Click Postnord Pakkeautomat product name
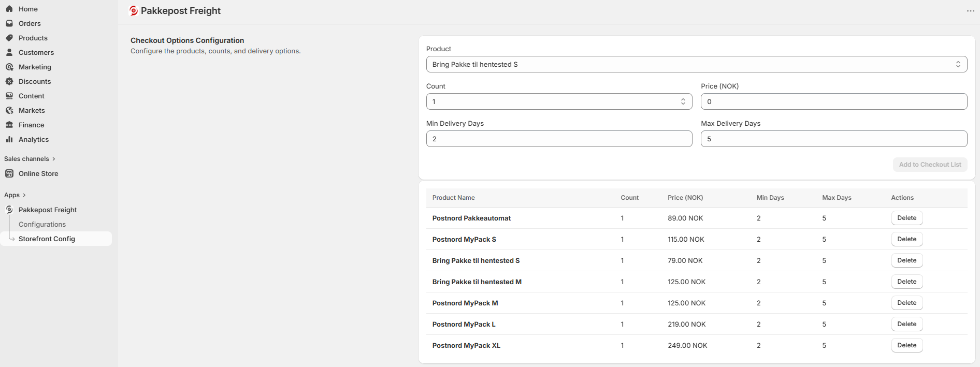 (x=471, y=218)
